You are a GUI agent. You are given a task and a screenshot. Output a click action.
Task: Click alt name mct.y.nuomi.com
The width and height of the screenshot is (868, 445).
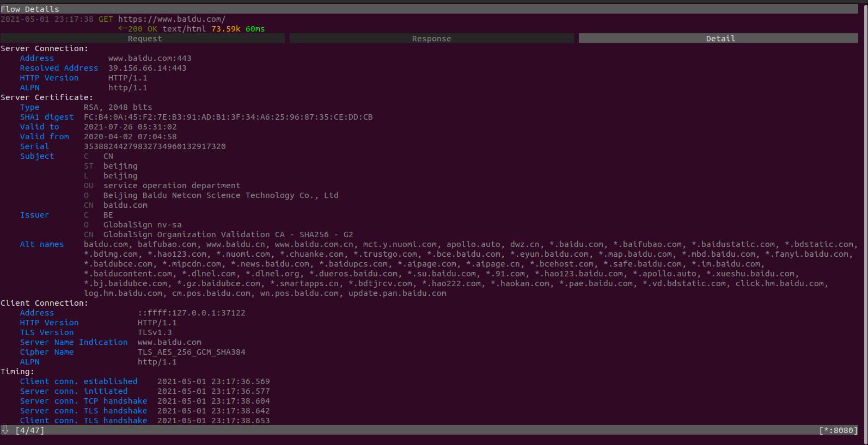click(400, 244)
